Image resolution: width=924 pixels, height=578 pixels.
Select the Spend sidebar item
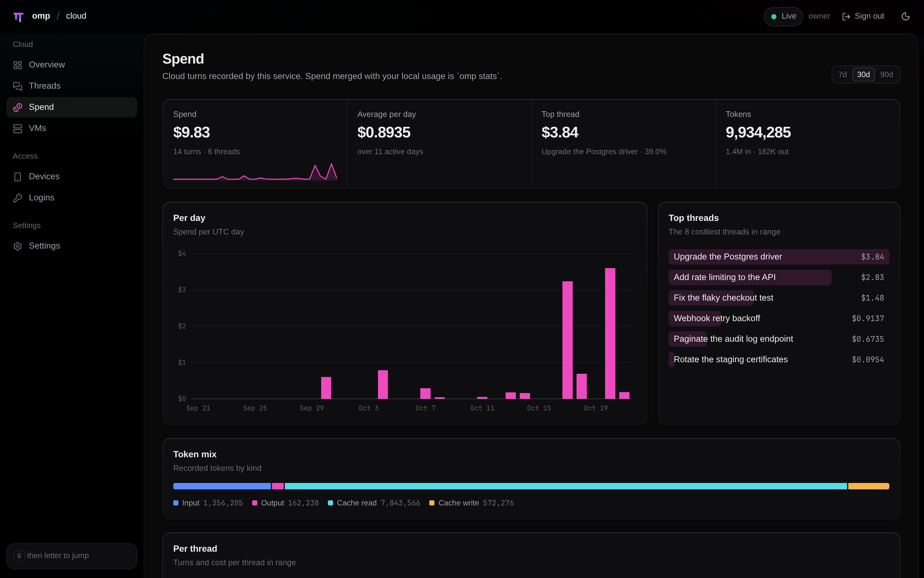[72, 107]
